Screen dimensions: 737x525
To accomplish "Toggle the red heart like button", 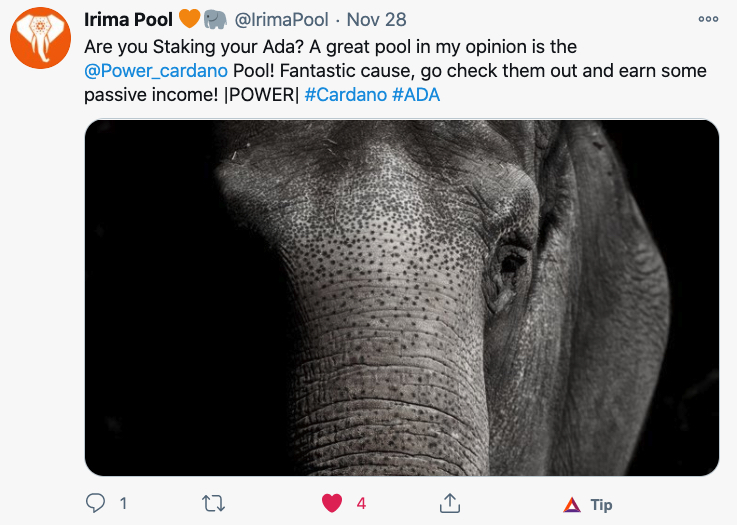I will point(332,503).
